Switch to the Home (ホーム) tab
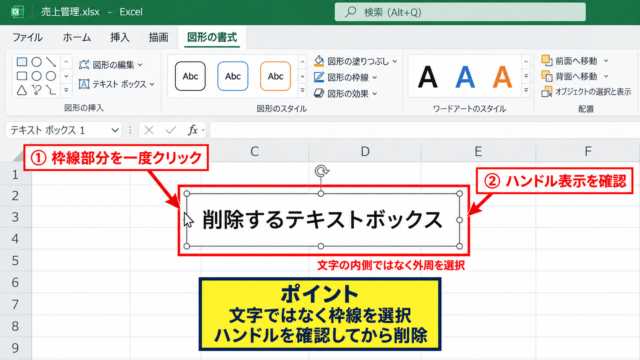Image resolution: width=640 pixels, height=360 pixels. (77, 38)
